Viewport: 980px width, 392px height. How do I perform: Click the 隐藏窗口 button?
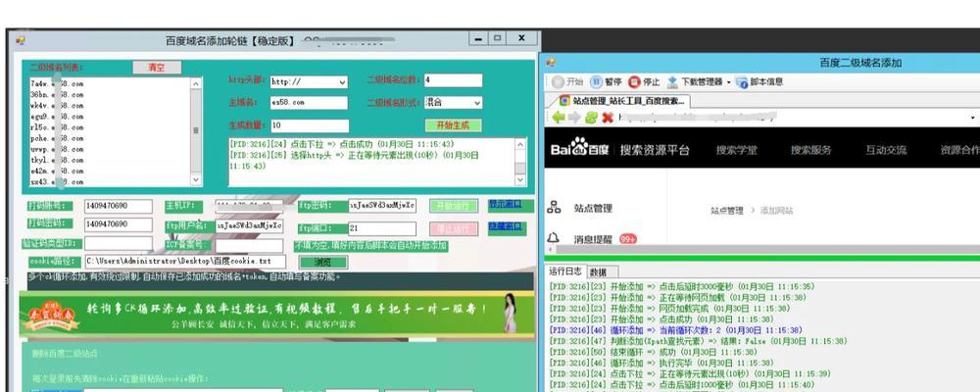click(505, 226)
